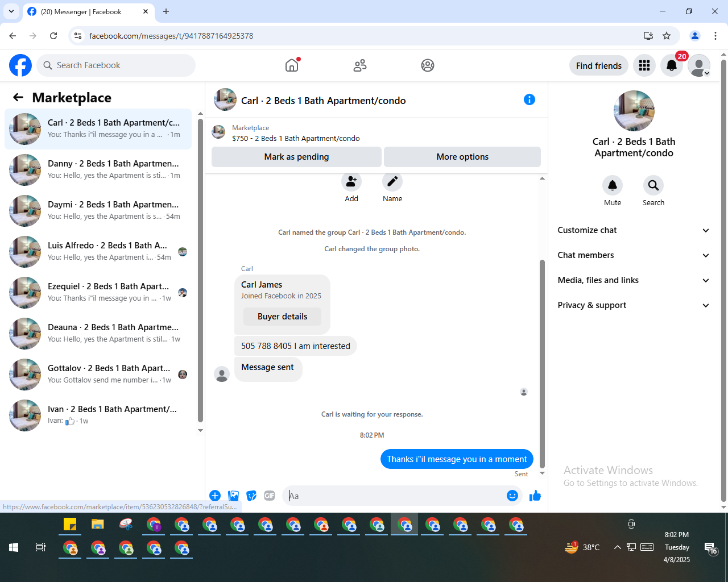Open Buyer details for Carl James
728x582 pixels.
(282, 317)
